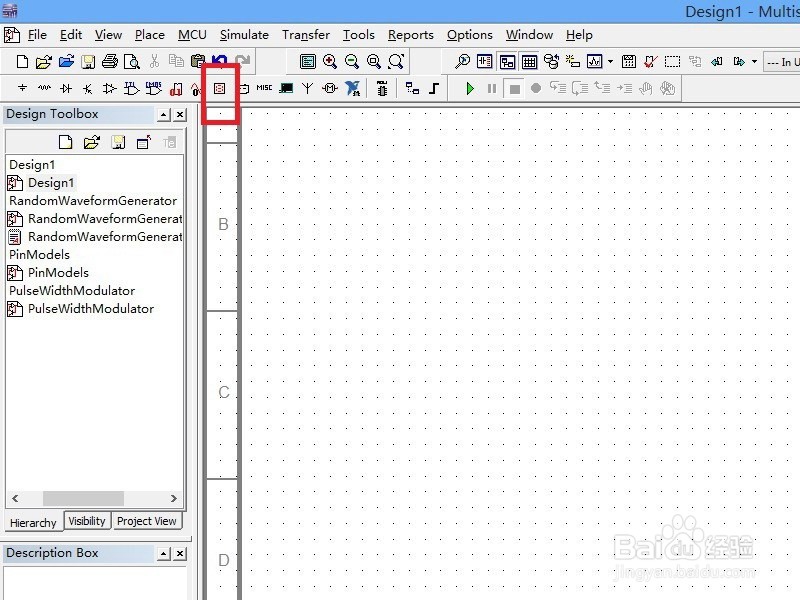
Task: Open a file with the yellow folder icon
Action: pos(44,62)
